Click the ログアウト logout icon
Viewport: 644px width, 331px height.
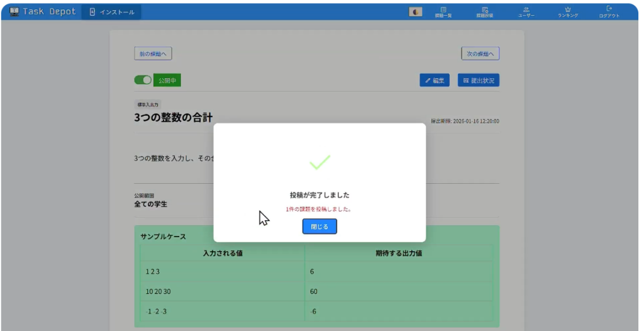[x=609, y=12]
